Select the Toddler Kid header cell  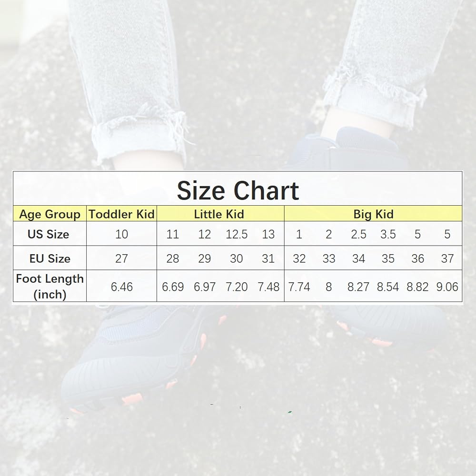(121, 214)
